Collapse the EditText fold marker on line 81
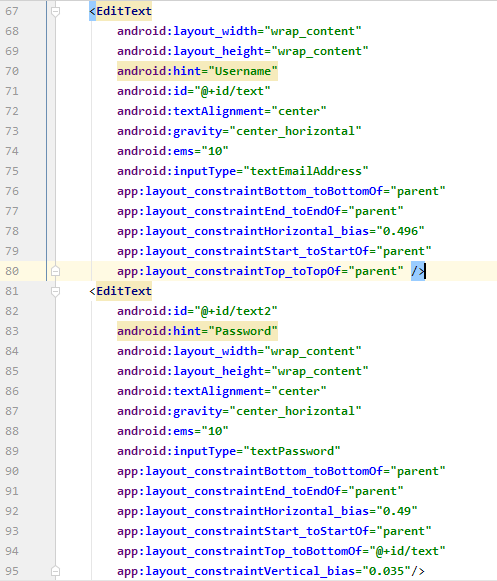Viewport: 497px width, 581px height. click(x=55, y=292)
